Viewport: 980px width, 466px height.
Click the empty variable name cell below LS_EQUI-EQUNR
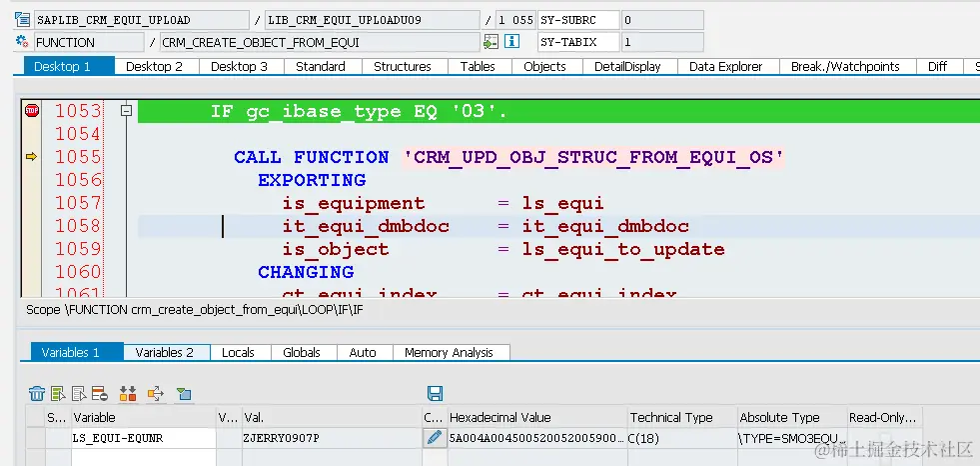(143, 457)
